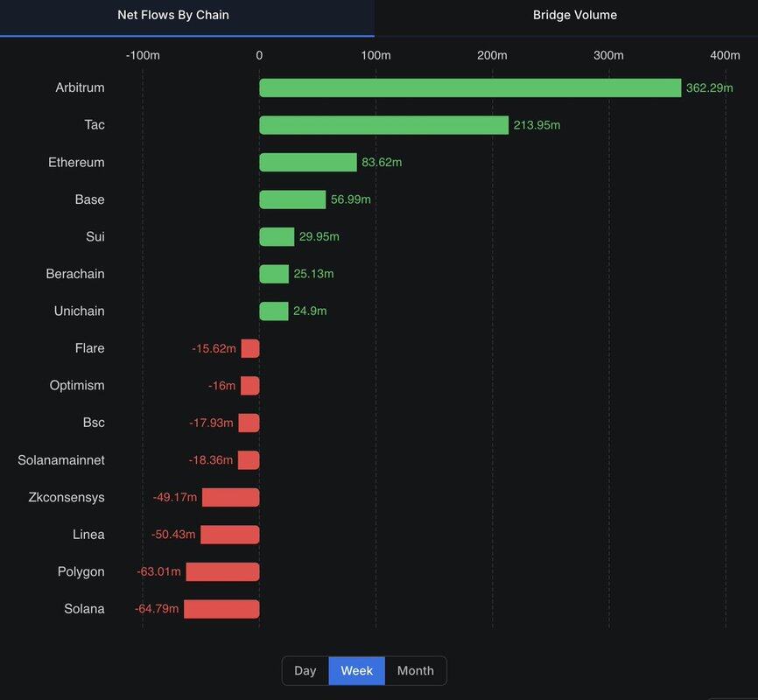
Task: Click the Ethereum chain label
Action: tap(76, 162)
